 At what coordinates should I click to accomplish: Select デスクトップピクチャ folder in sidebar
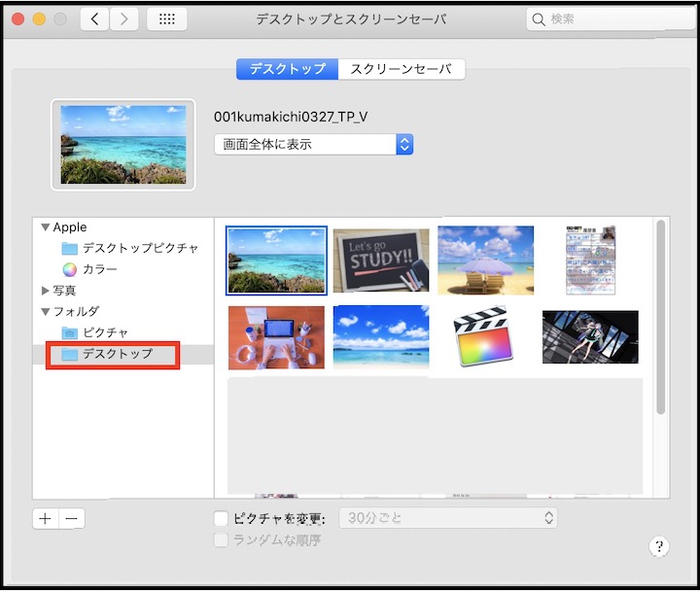click(129, 248)
